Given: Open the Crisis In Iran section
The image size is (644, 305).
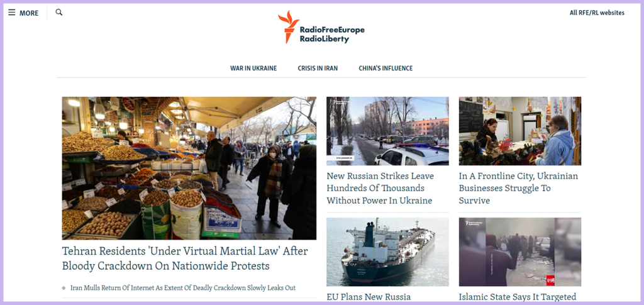Looking at the screenshot, I should tap(318, 68).
